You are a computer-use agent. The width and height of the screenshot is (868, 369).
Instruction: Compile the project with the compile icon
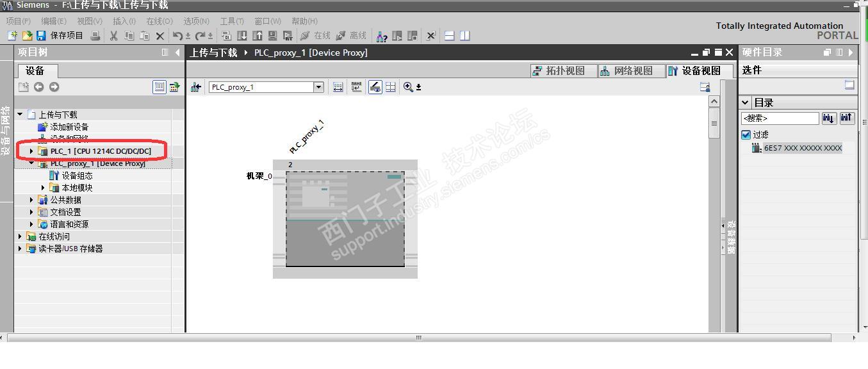(x=226, y=36)
